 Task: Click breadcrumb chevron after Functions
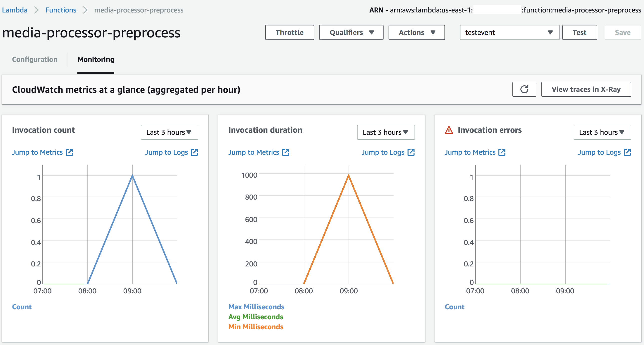[85, 10]
